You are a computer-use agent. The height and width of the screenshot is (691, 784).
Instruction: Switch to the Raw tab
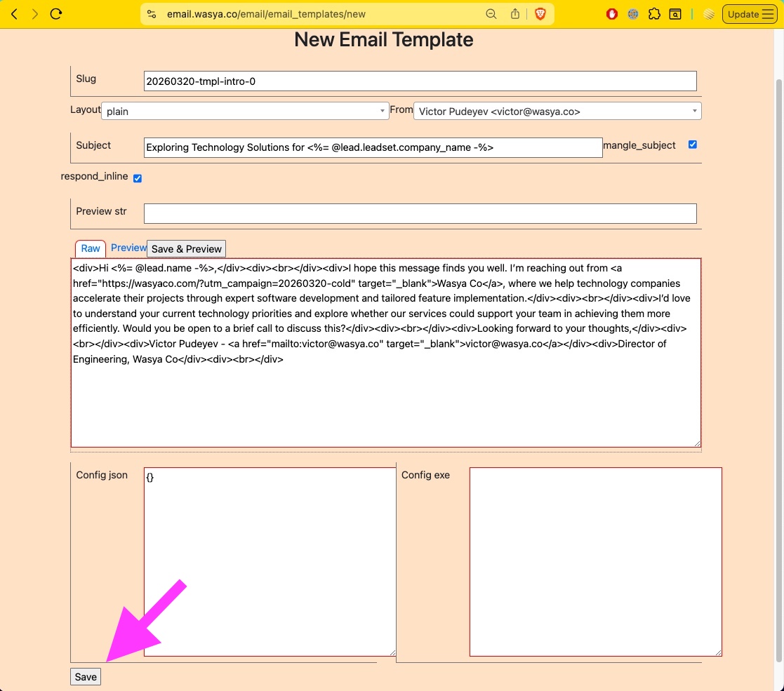91,248
